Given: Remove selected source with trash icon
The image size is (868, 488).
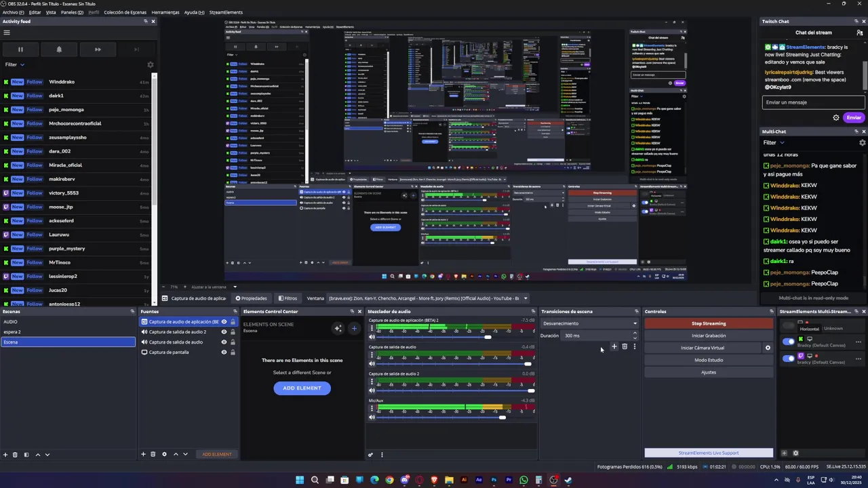Looking at the screenshot, I should (153, 454).
